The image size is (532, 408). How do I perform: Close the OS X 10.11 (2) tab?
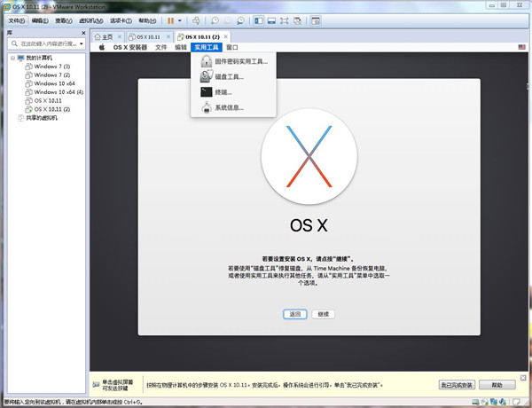point(226,36)
